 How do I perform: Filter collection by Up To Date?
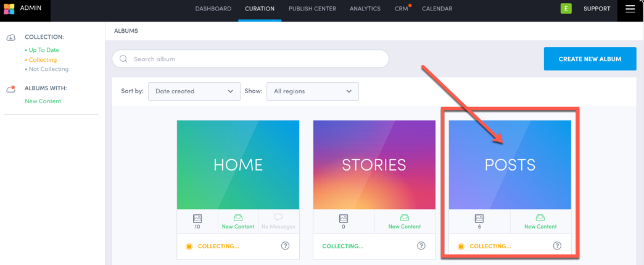(x=44, y=50)
